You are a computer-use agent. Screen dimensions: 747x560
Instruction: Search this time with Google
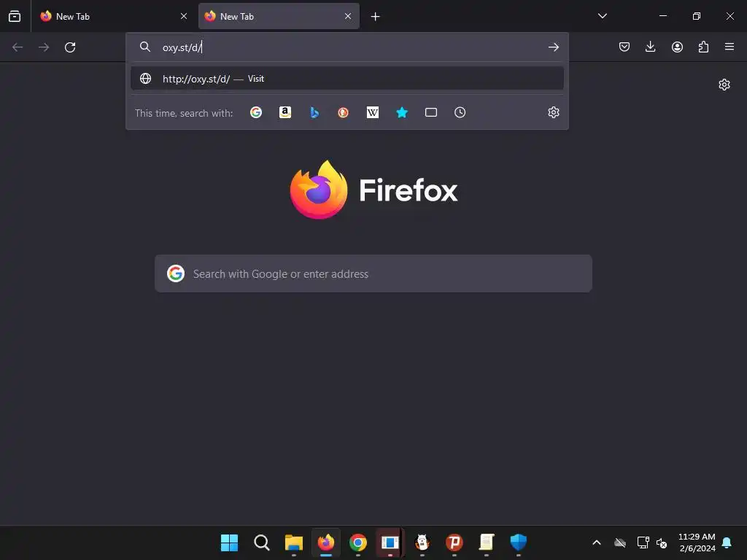[x=256, y=112]
